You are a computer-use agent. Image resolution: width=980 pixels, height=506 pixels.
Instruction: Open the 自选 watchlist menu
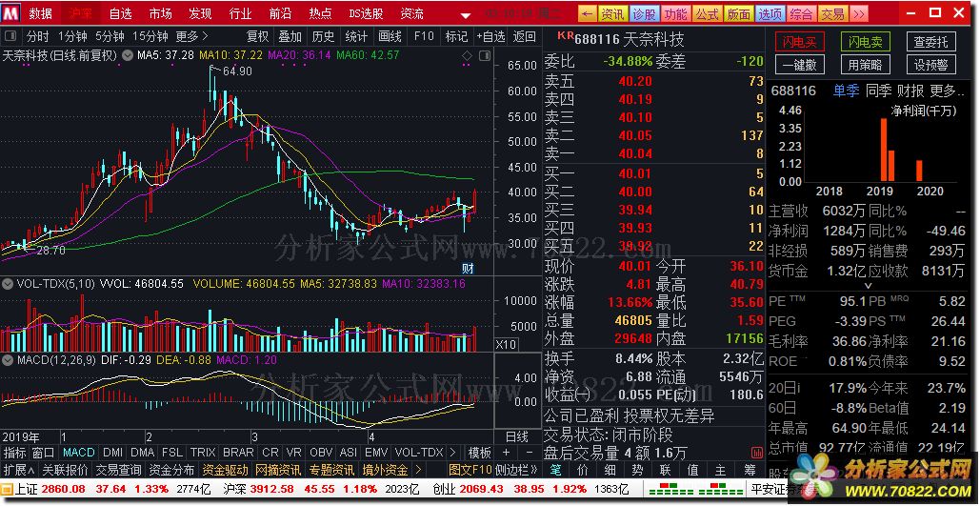[121, 13]
